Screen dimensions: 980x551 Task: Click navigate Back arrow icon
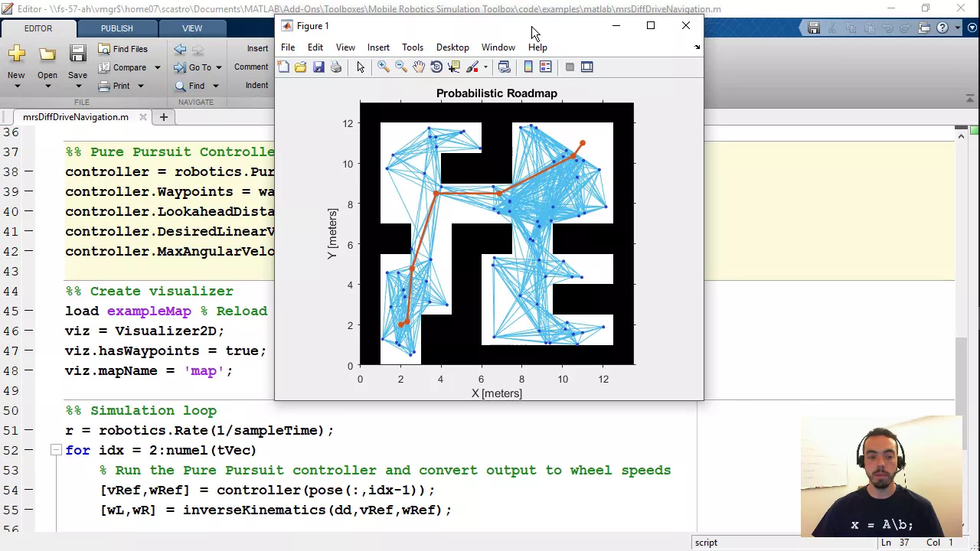click(180, 49)
